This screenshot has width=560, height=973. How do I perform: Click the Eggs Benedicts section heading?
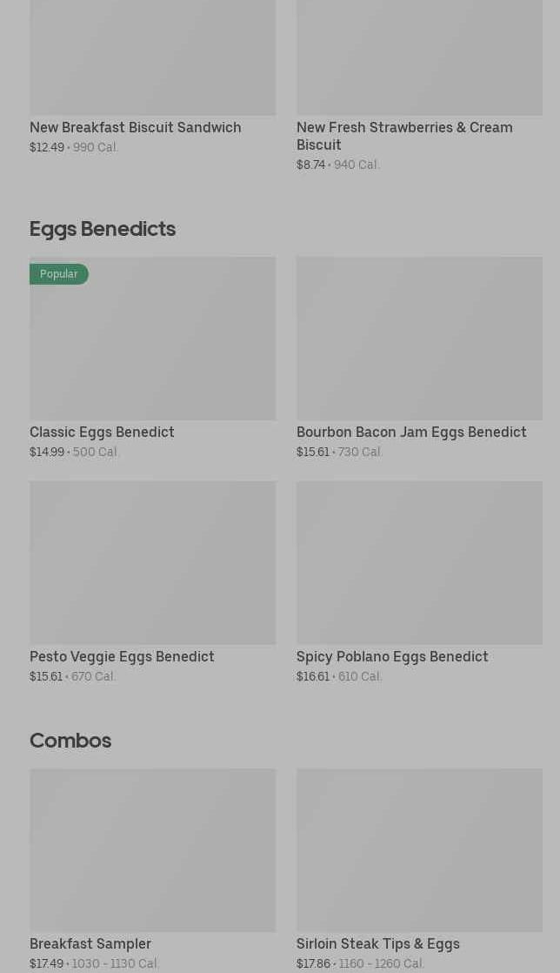(103, 229)
